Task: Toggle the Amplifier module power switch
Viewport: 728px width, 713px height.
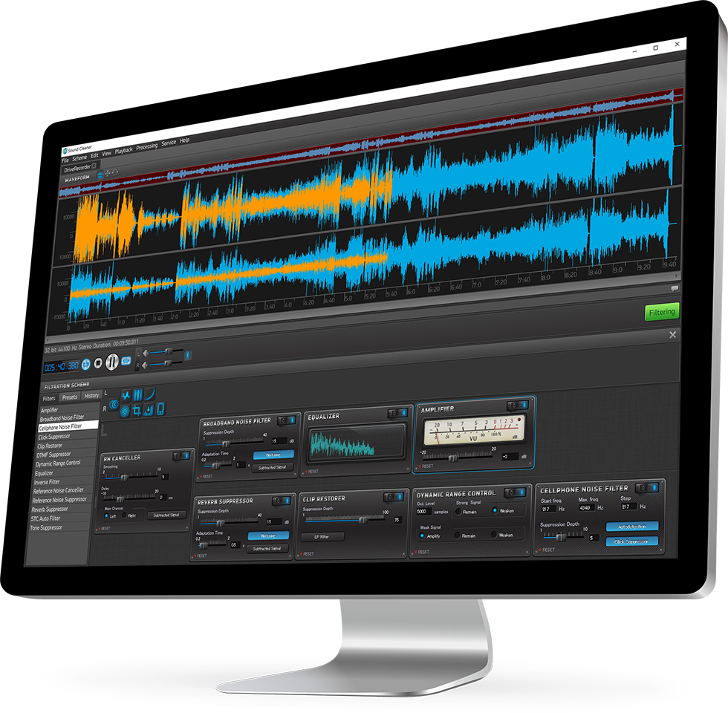Action: pyautogui.click(x=519, y=406)
